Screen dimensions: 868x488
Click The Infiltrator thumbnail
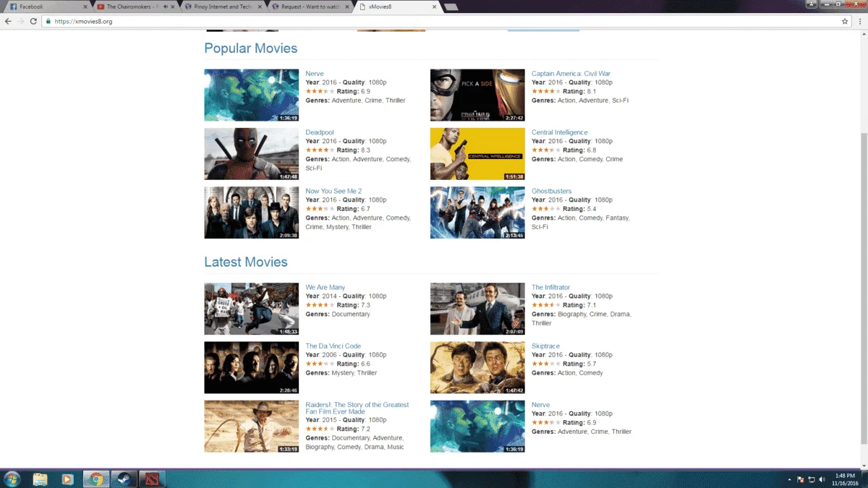(477, 309)
